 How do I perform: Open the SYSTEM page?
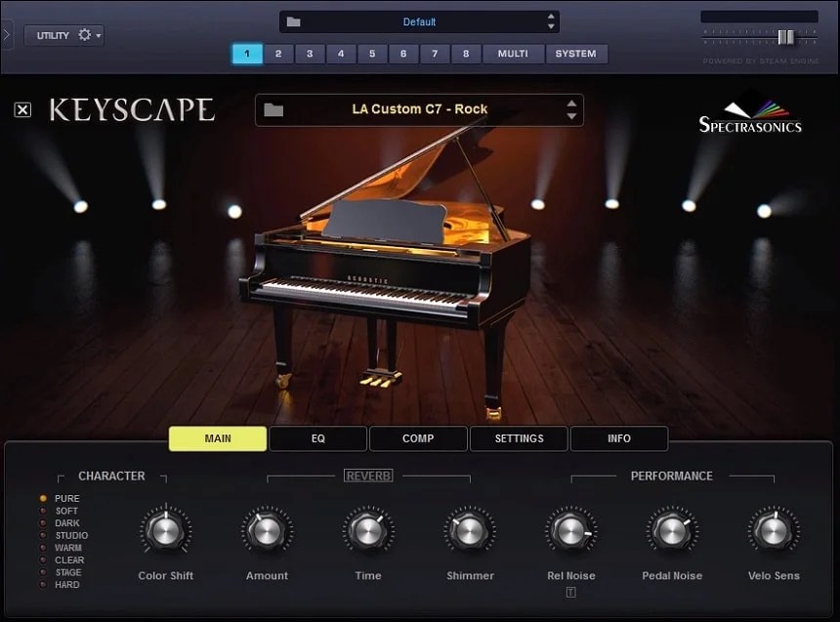[x=575, y=54]
